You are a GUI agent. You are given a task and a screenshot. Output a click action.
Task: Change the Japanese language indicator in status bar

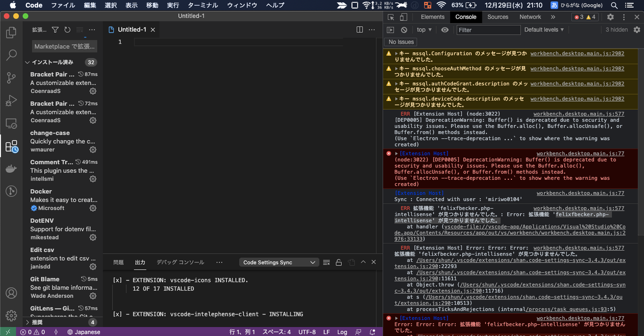tap(84, 332)
